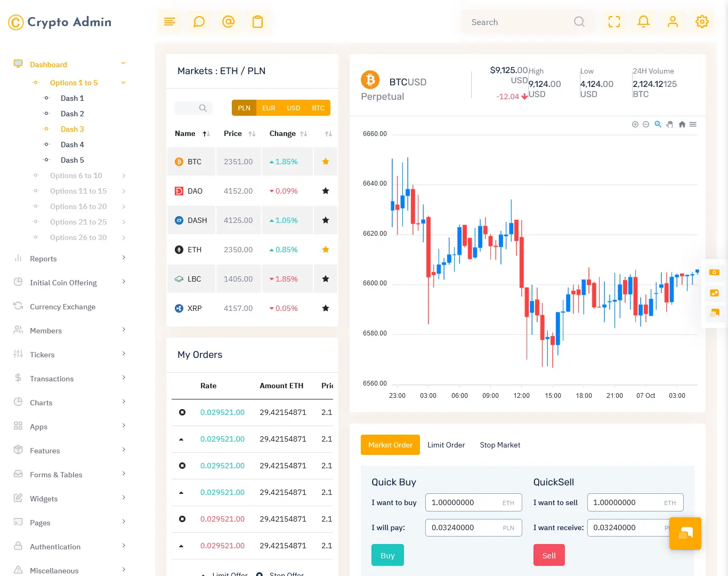The width and height of the screenshot is (728, 576).
Task: Select EUR currency tab
Action: [269, 108]
